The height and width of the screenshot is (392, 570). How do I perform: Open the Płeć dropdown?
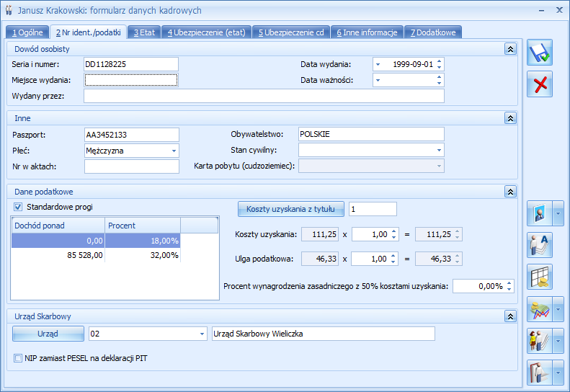pos(174,151)
